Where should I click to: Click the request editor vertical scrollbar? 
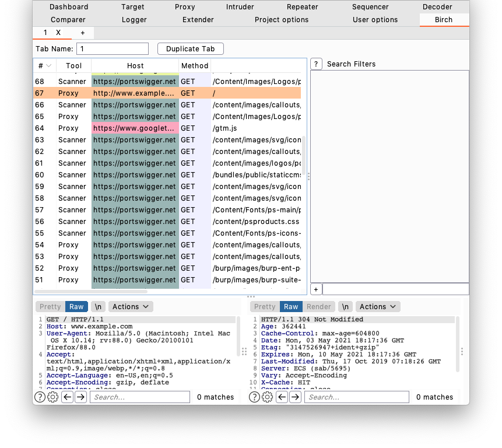pos(238,336)
